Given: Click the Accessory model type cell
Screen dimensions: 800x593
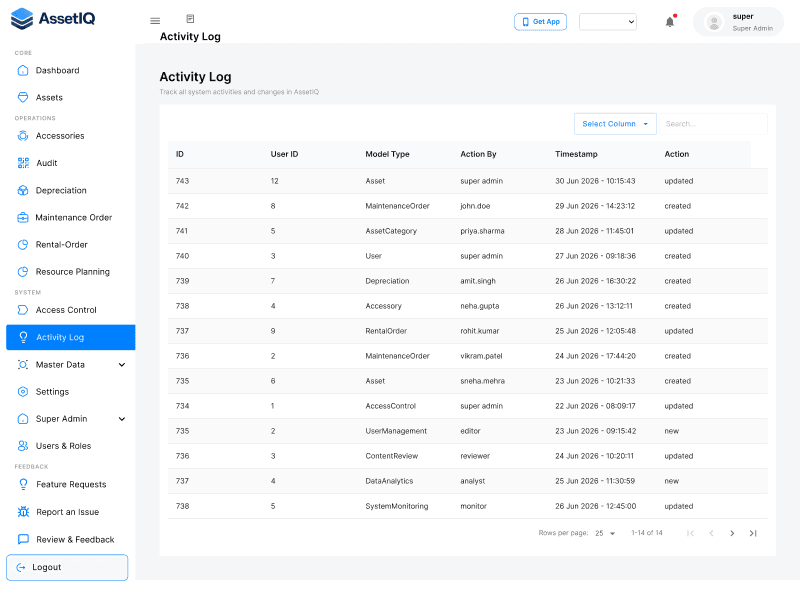Looking at the screenshot, I should (x=383, y=306).
